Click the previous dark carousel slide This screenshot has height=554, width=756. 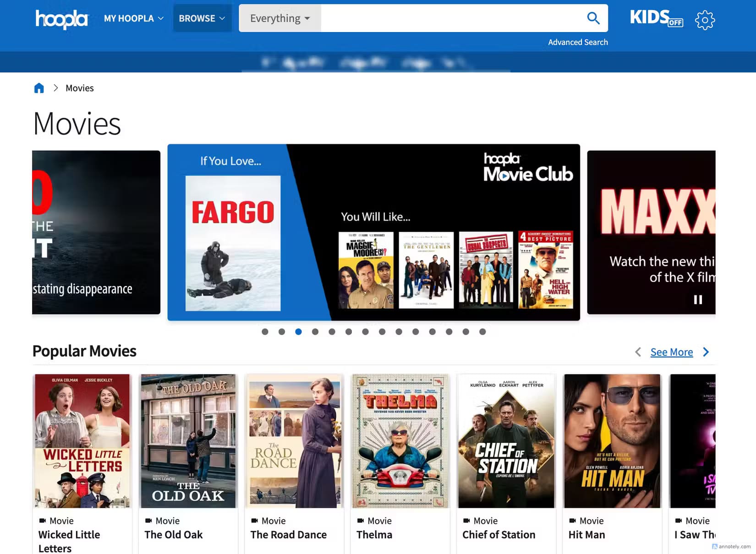click(96, 232)
